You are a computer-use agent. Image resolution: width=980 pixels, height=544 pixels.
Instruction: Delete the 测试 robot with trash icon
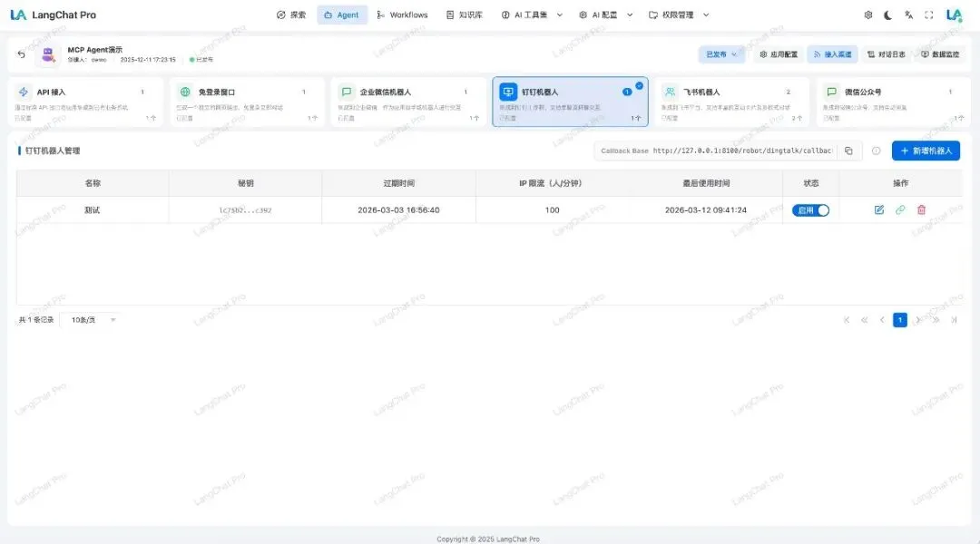(921, 209)
